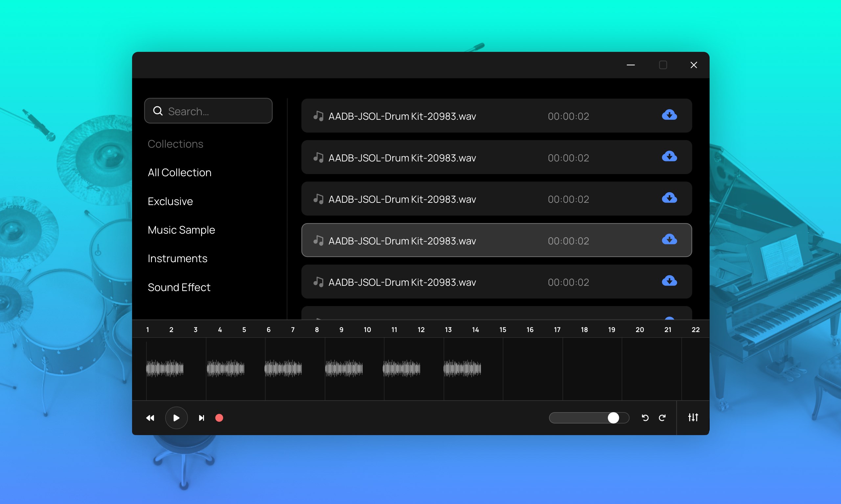
Task: Select the Exclusive collection
Action: pyautogui.click(x=170, y=201)
